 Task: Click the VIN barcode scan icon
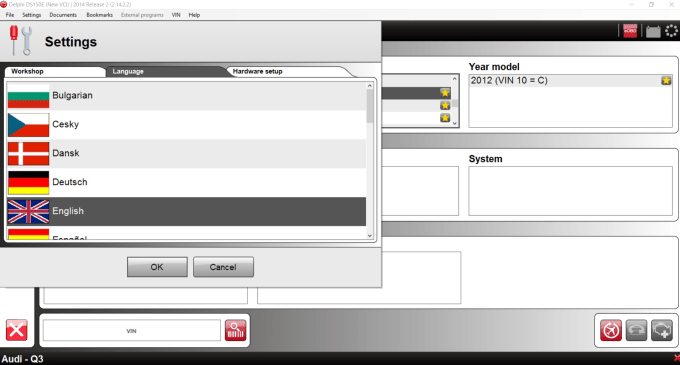235,331
